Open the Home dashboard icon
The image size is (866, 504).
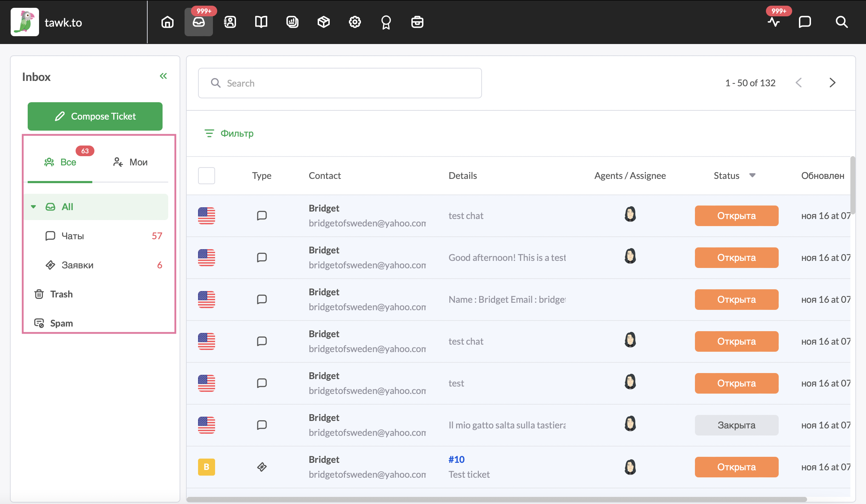tap(168, 22)
